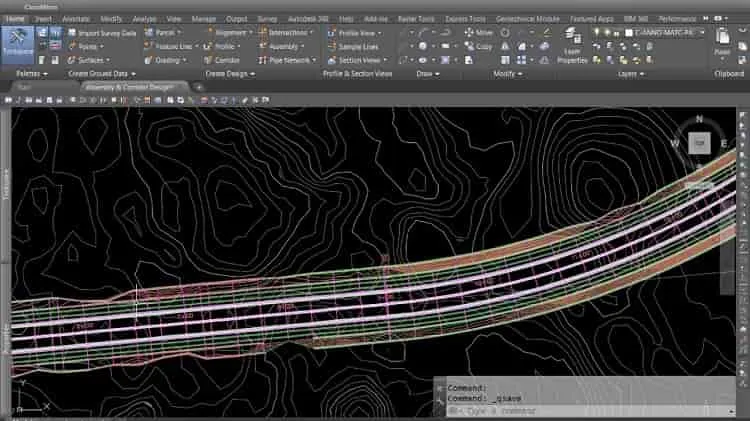Open the Toolspace palette button
Image resolution: width=750 pixels, height=421 pixels.
tap(18, 44)
